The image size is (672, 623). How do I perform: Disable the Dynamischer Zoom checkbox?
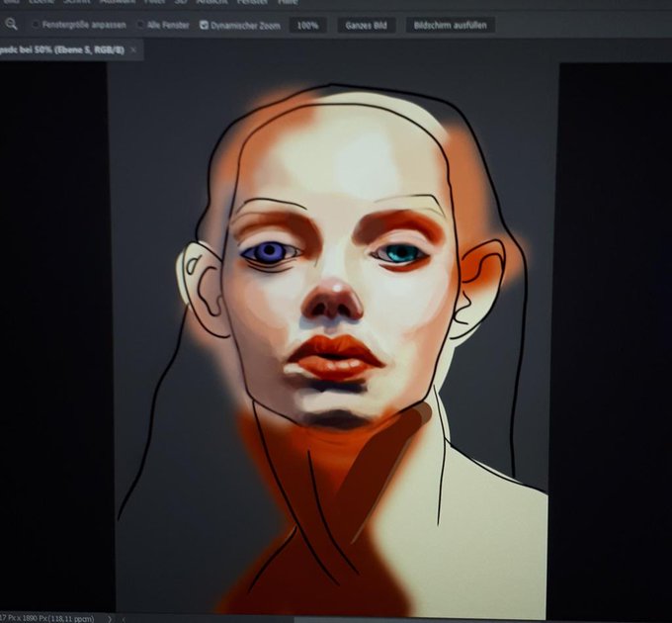[x=204, y=25]
